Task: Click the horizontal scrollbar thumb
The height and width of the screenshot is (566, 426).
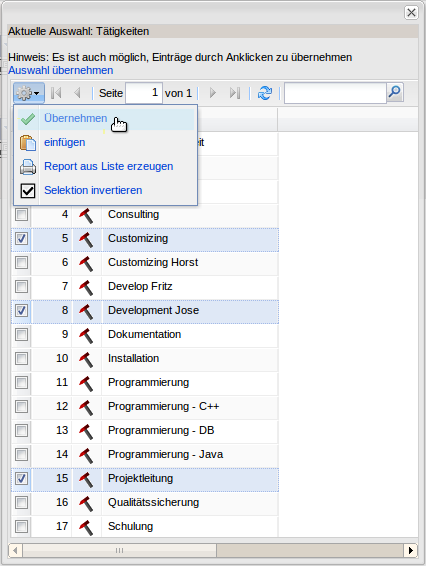Action: (x=119, y=550)
